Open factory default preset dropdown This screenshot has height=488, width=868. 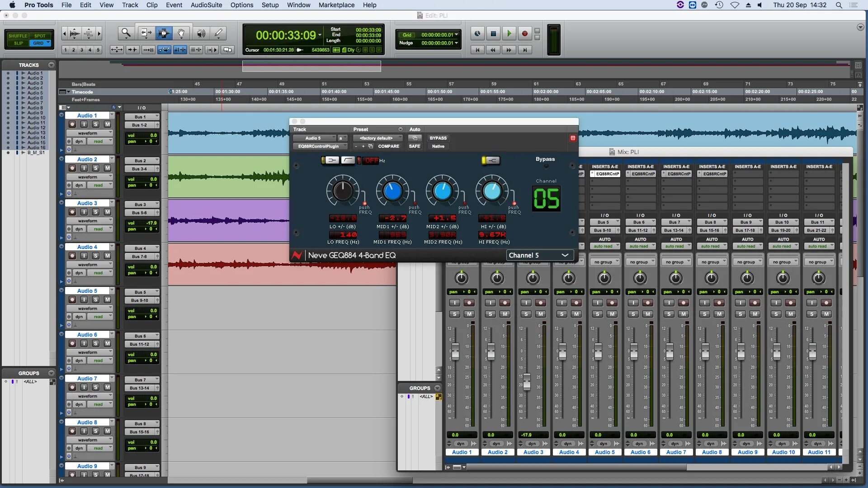click(x=378, y=138)
